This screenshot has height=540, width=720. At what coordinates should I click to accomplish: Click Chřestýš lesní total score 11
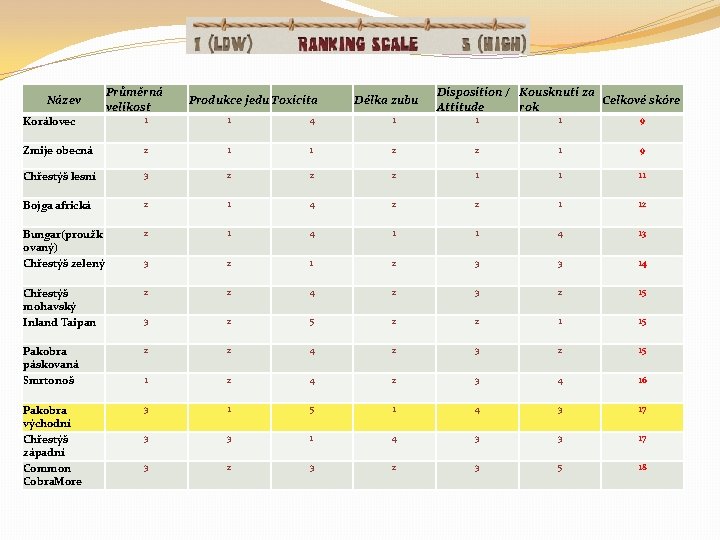(642, 175)
